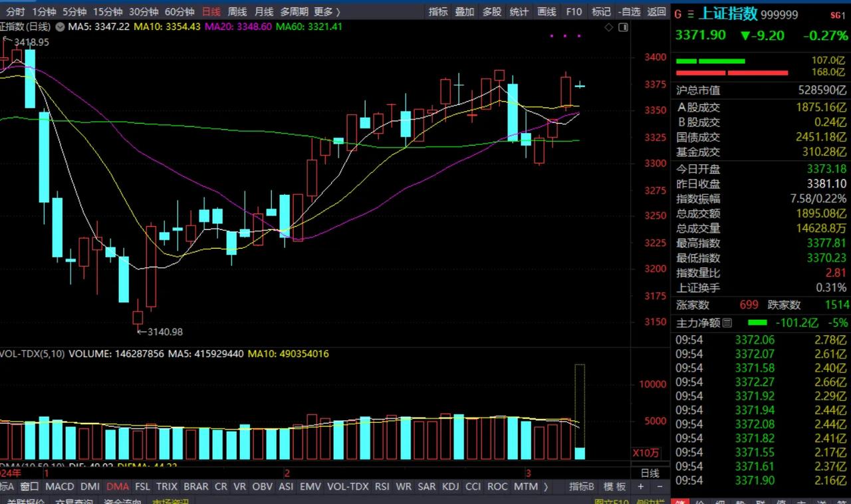Select the TRIX indicator
851x504 pixels.
(x=167, y=487)
